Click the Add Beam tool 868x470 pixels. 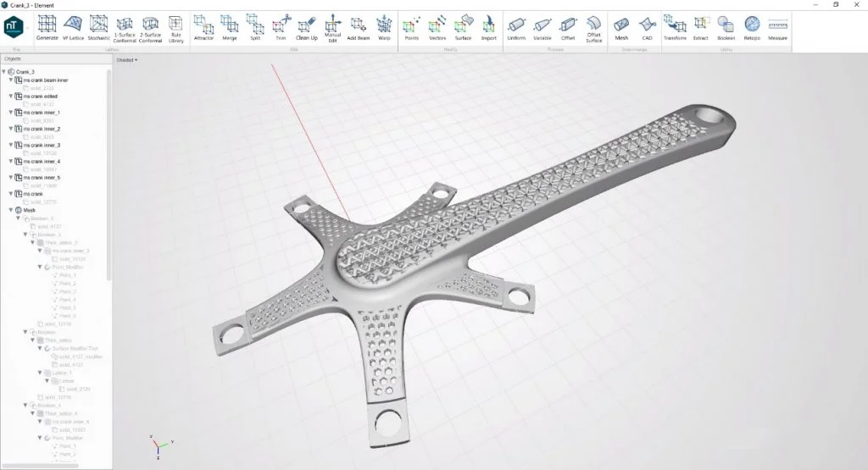358,27
